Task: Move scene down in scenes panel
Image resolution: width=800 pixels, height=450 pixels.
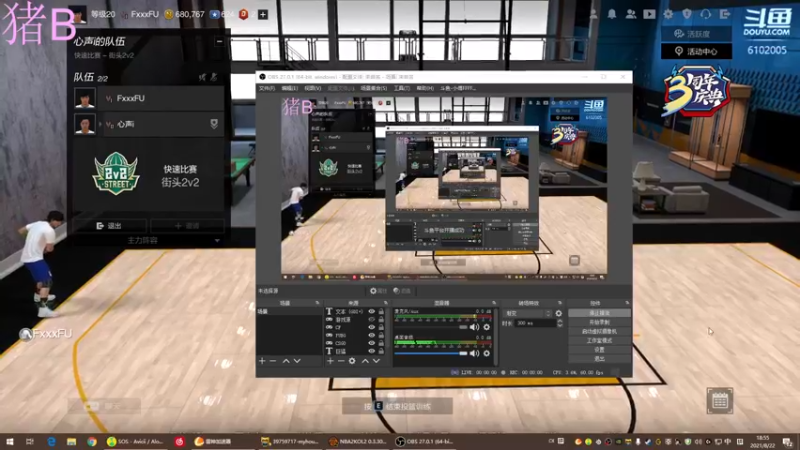Action: click(297, 361)
